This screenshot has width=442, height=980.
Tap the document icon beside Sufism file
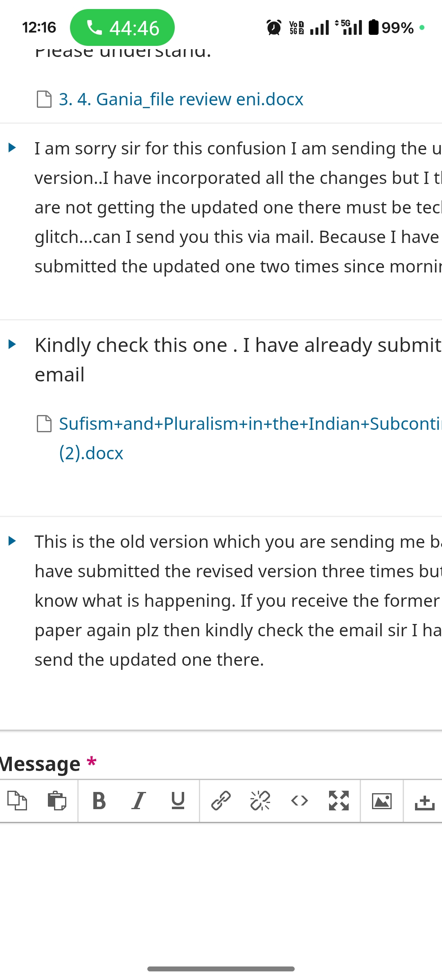coord(44,424)
